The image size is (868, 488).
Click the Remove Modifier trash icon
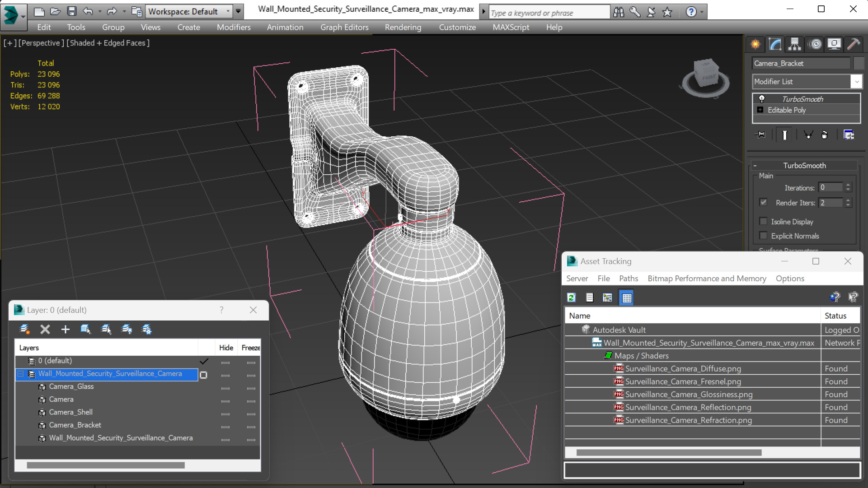(825, 135)
